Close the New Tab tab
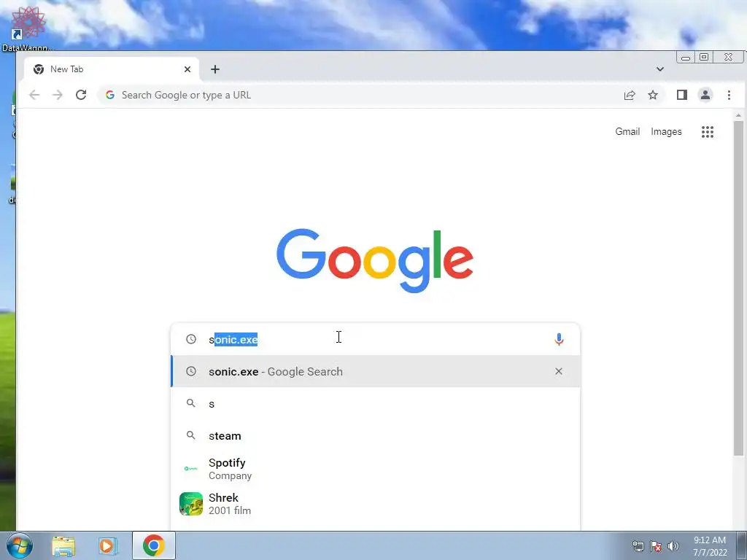Image resolution: width=747 pixels, height=560 pixels. tap(187, 69)
